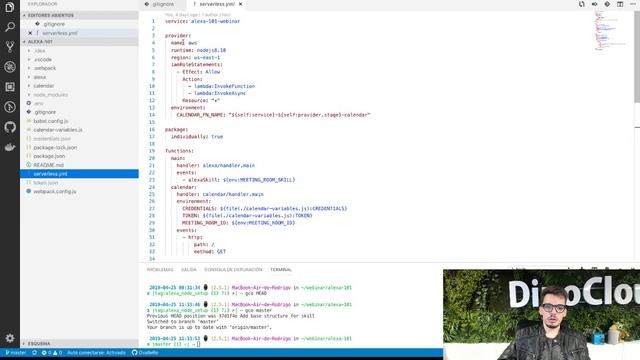Open the Source Control view
Viewport: 640px width, 360px height.
(10, 47)
